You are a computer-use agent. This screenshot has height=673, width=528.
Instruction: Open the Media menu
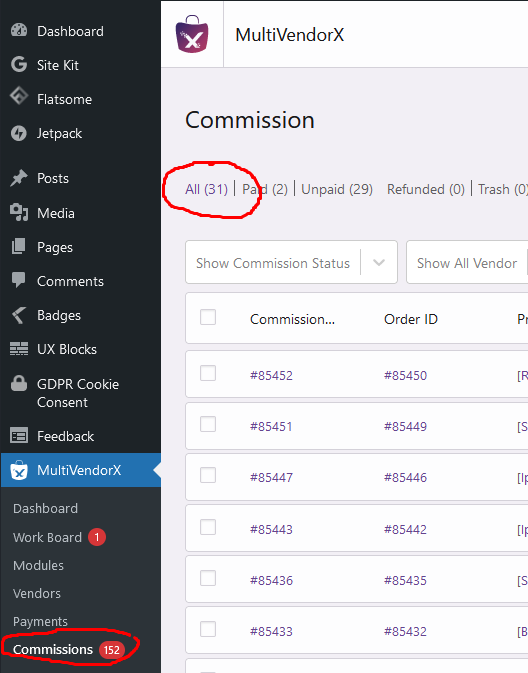click(x=56, y=213)
